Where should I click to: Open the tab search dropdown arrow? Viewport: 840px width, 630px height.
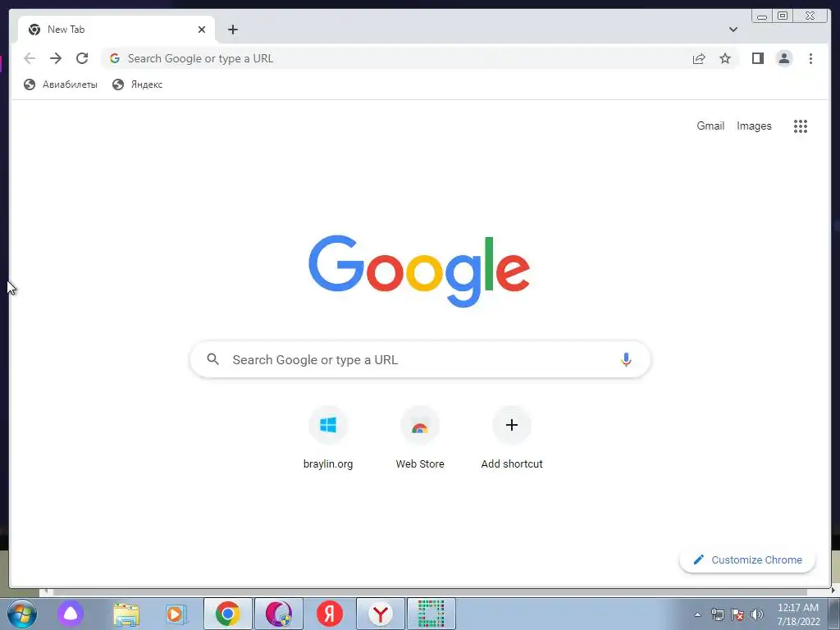tap(733, 30)
